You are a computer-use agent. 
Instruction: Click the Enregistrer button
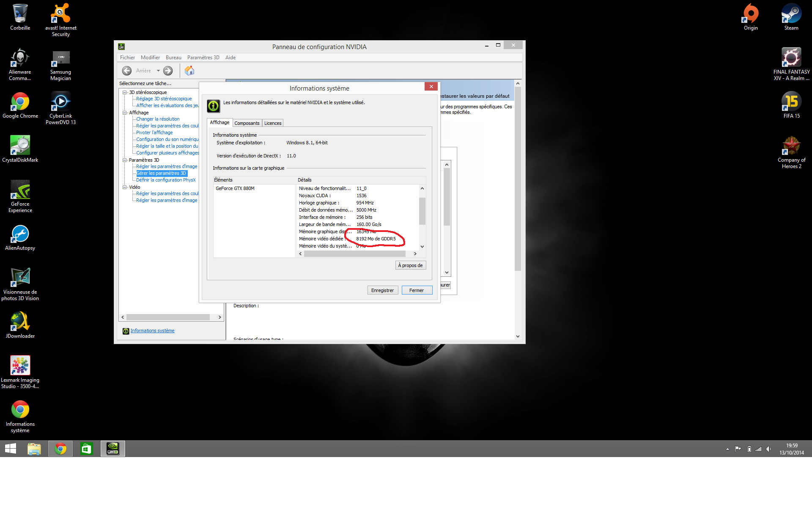tap(382, 290)
